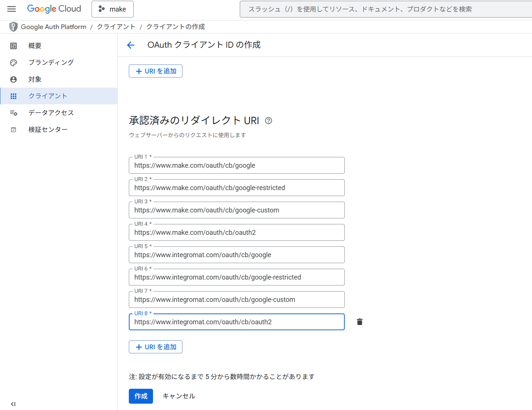Open the main hamburger navigation menu
Screen dimensions: 532x410
coord(12,9)
